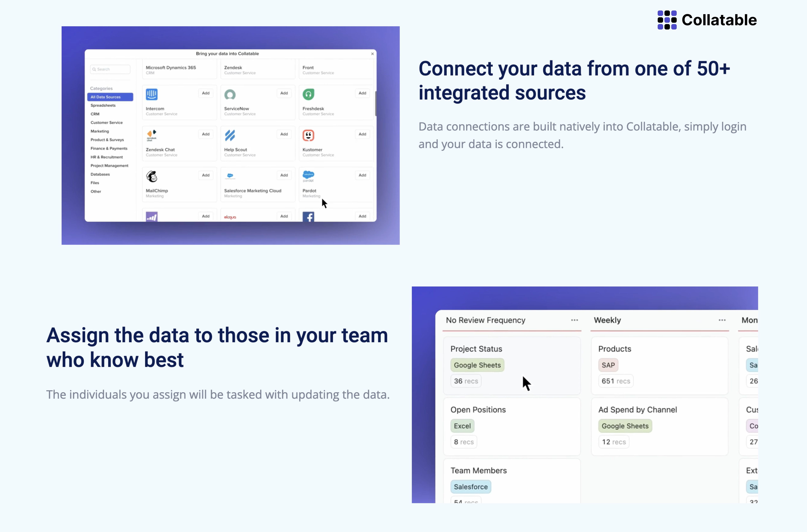The height and width of the screenshot is (532, 807).
Task: Click the Pardot cloud icon
Action: [x=308, y=176]
